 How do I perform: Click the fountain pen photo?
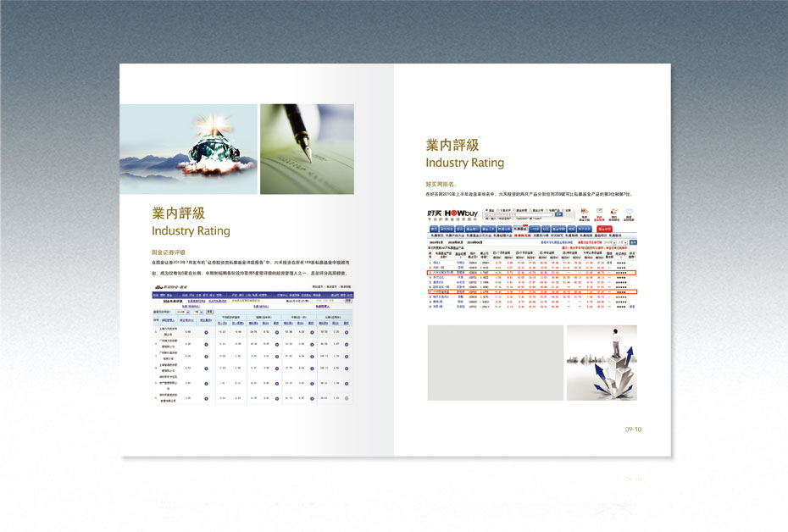(307, 149)
